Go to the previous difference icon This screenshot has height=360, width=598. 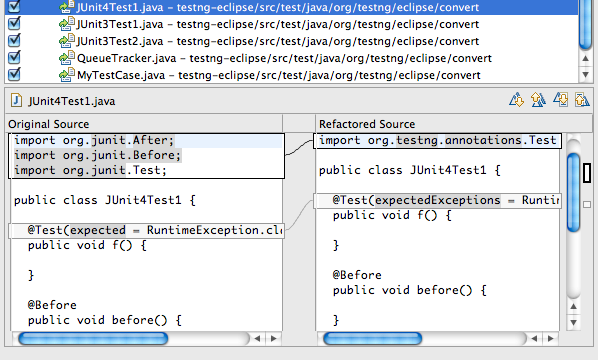click(538, 100)
